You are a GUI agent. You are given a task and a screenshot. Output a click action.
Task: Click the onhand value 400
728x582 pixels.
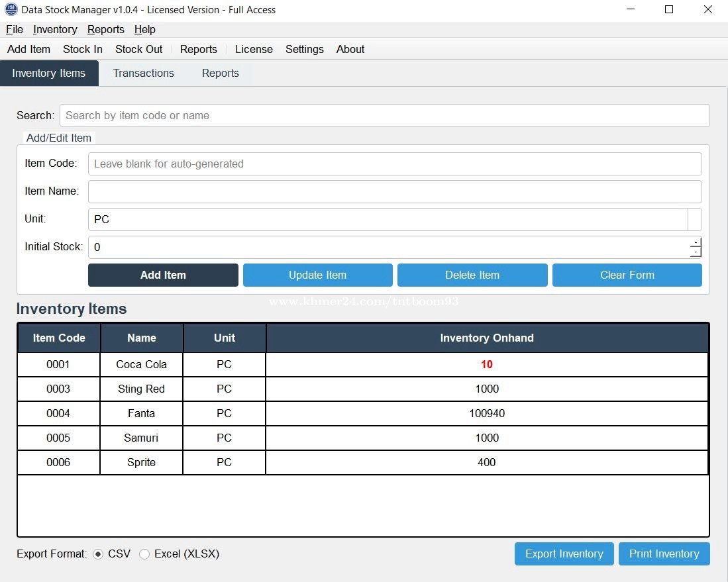click(487, 463)
